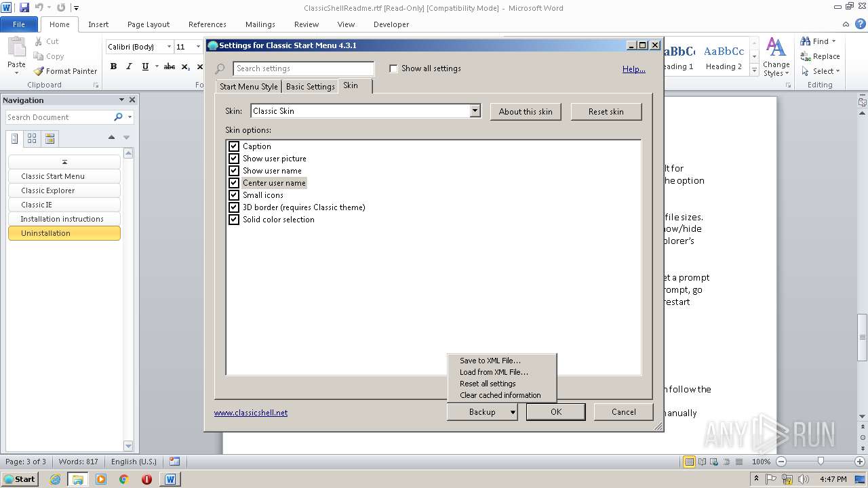Confirm settings with the OK button
Image resolution: width=868 pixels, height=488 pixels.
556,412
